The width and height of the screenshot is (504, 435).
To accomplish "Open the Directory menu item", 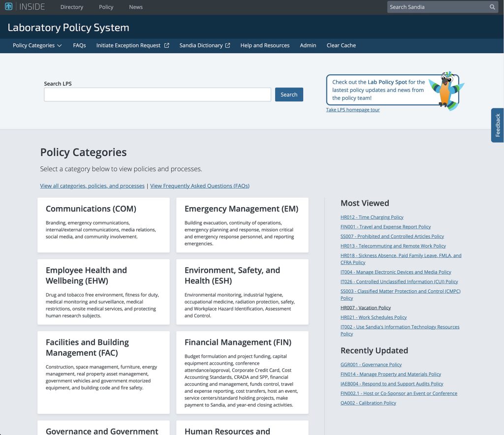I will pyautogui.click(x=72, y=7).
